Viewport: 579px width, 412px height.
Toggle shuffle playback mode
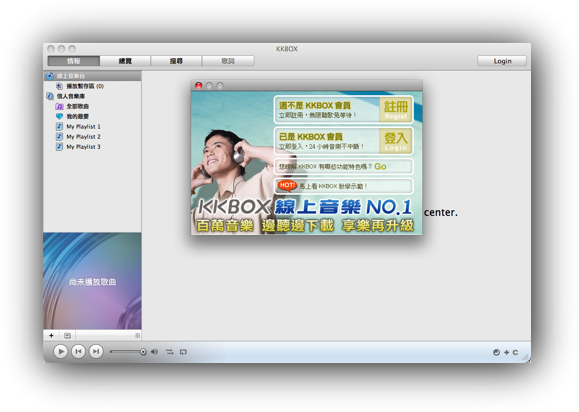pos(169,352)
